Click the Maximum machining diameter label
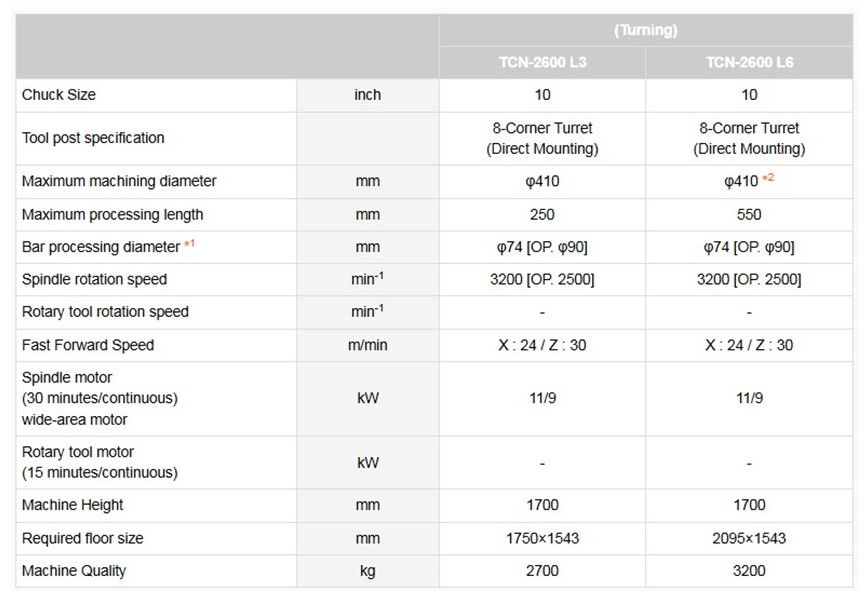Viewport: 868px width, 595px height. [119, 182]
